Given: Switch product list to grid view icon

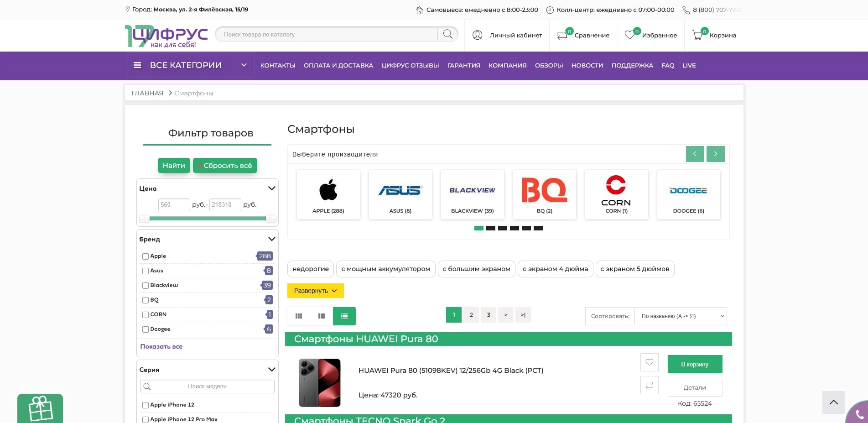Looking at the screenshot, I should click(x=299, y=316).
